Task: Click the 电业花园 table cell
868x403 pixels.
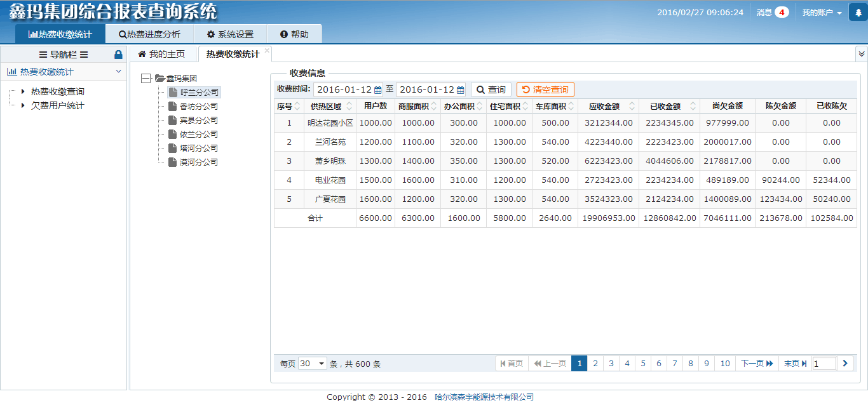Action: [330, 180]
